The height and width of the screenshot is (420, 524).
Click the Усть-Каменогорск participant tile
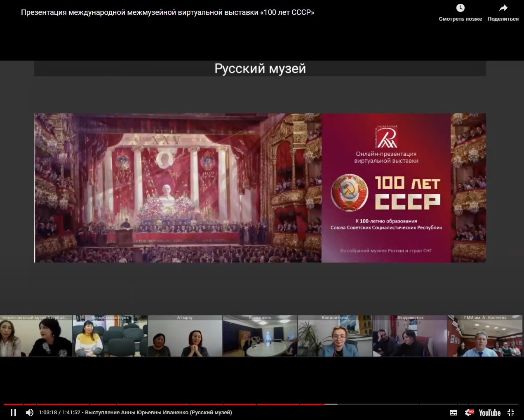tap(110, 336)
